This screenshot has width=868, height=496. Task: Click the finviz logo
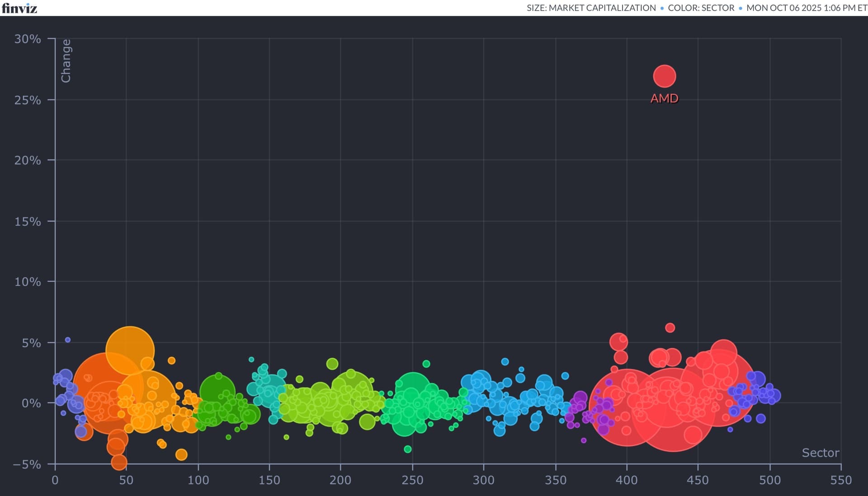click(x=19, y=8)
